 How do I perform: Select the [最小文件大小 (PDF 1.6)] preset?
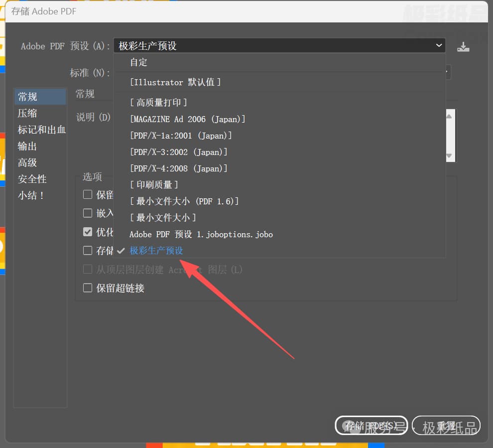coord(184,201)
